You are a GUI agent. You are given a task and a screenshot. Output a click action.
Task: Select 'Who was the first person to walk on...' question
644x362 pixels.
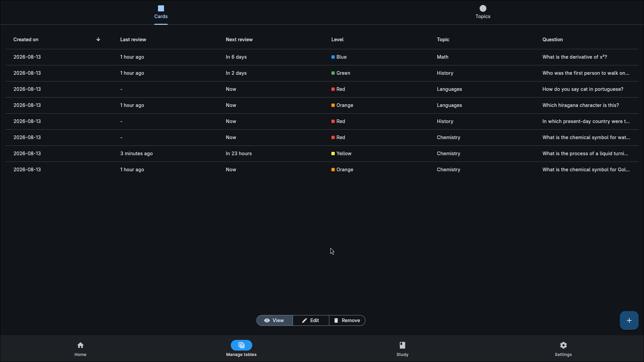[586, 73]
